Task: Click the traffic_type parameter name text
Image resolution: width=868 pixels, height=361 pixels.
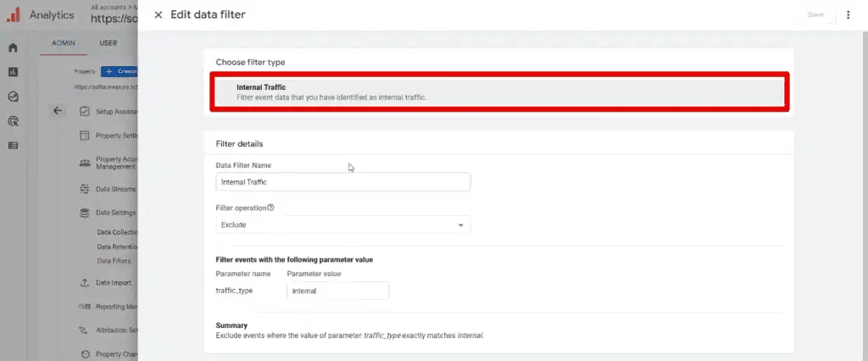Action: pos(234,290)
